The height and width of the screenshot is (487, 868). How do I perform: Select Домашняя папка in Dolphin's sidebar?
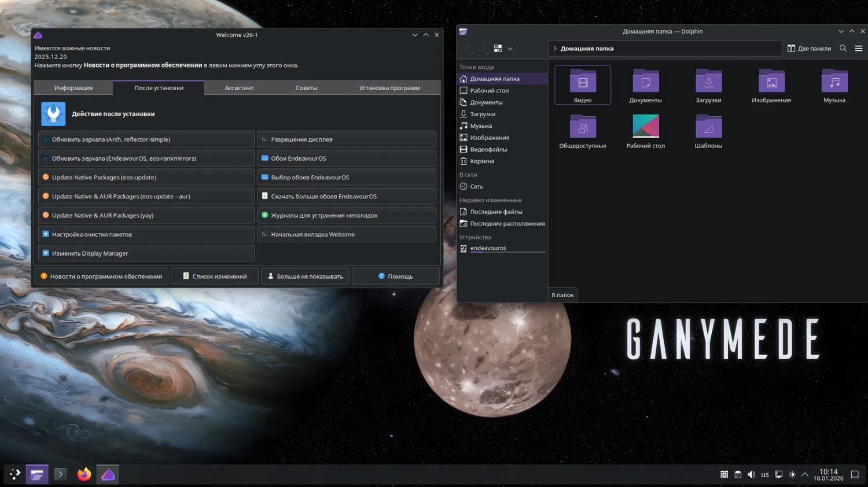tap(502, 79)
